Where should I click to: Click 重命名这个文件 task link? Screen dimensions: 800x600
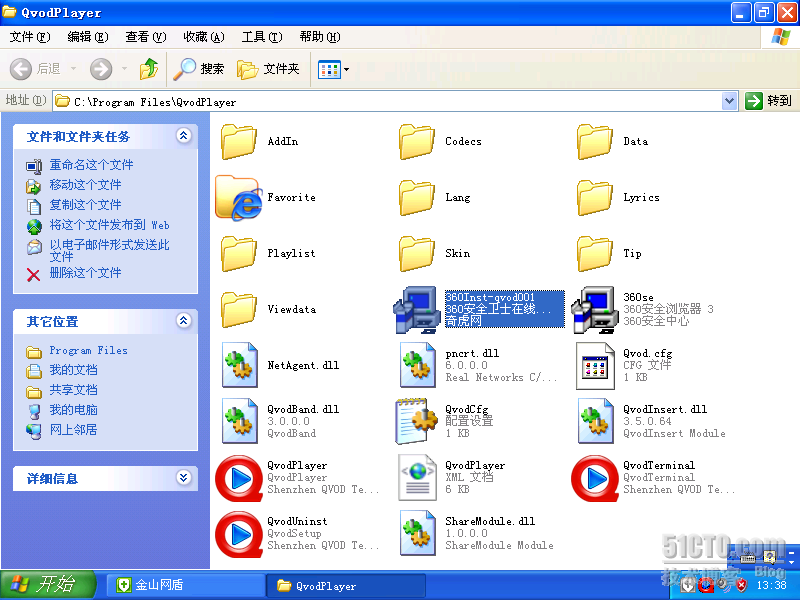(91, 165)
